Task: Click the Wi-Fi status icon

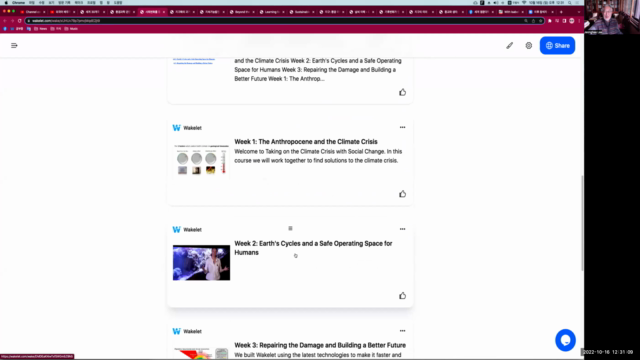Action: click(x=524, y=2)
